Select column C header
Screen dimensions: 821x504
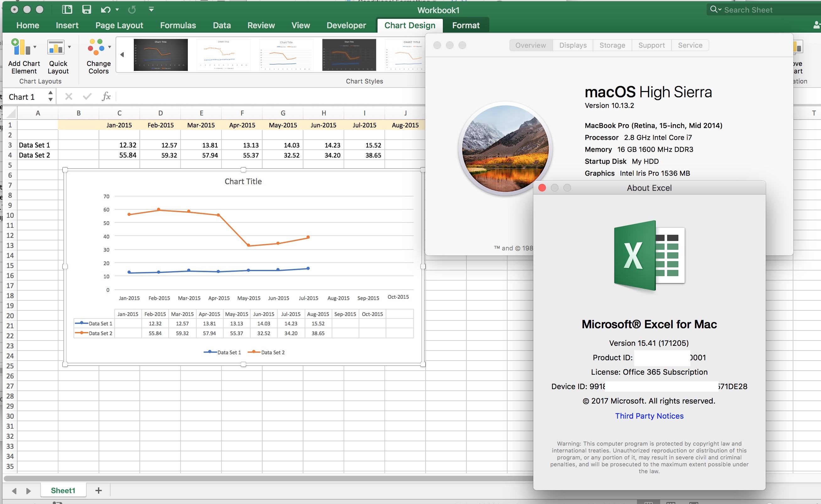click(119, 113)
